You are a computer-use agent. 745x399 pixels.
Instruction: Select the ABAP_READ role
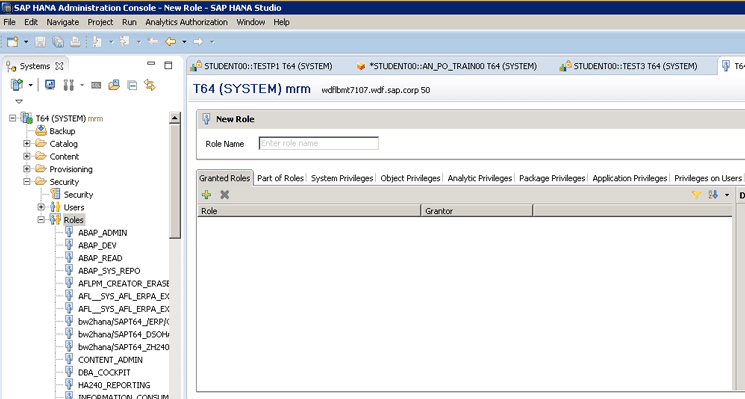tap(100, 258)
